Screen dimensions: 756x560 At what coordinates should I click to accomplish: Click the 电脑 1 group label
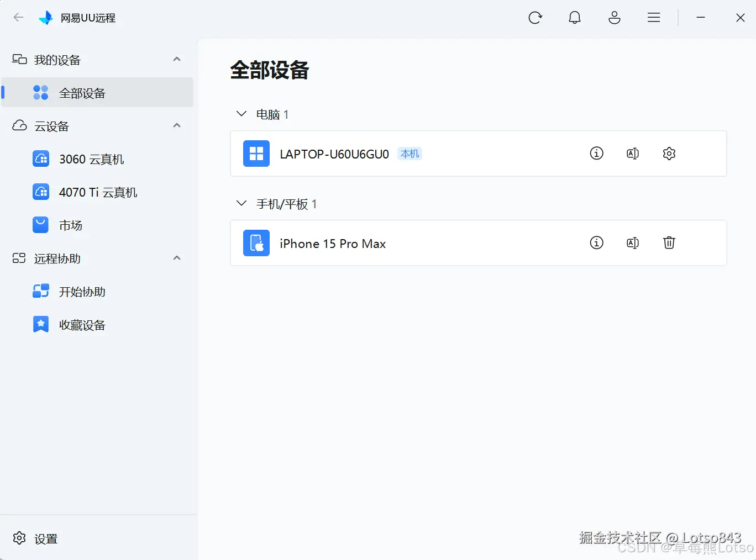pyautogui.click(x=272, y=114)
